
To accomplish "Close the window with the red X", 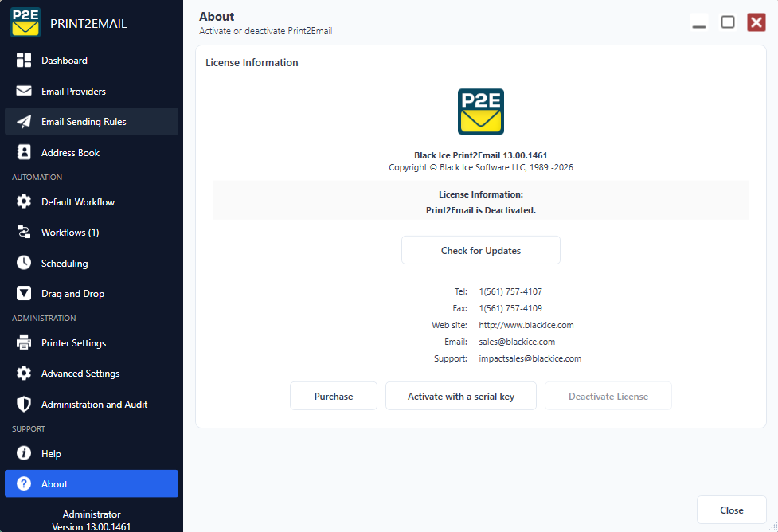I will pos(756,22).
